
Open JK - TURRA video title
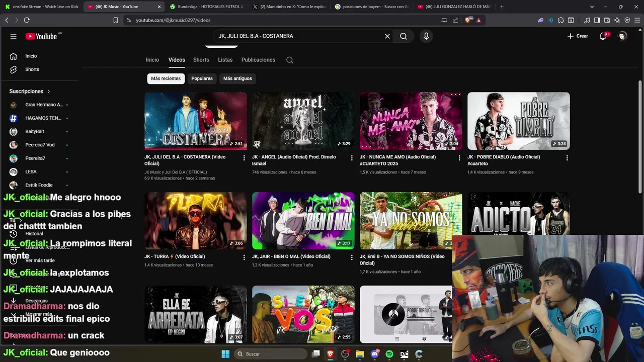click(174, 256)
